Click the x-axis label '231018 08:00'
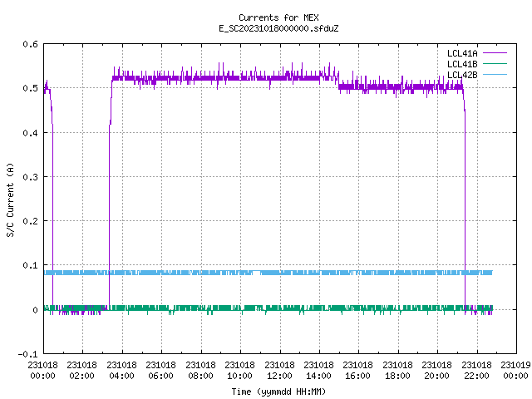This screenshot has width=532, height=399. [x=200, y=371]
